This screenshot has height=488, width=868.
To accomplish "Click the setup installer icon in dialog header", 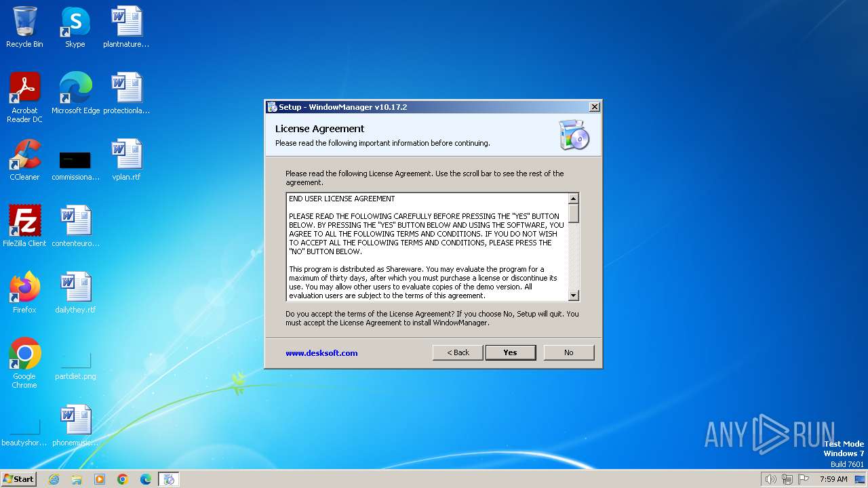I will (x=574, y=134).
